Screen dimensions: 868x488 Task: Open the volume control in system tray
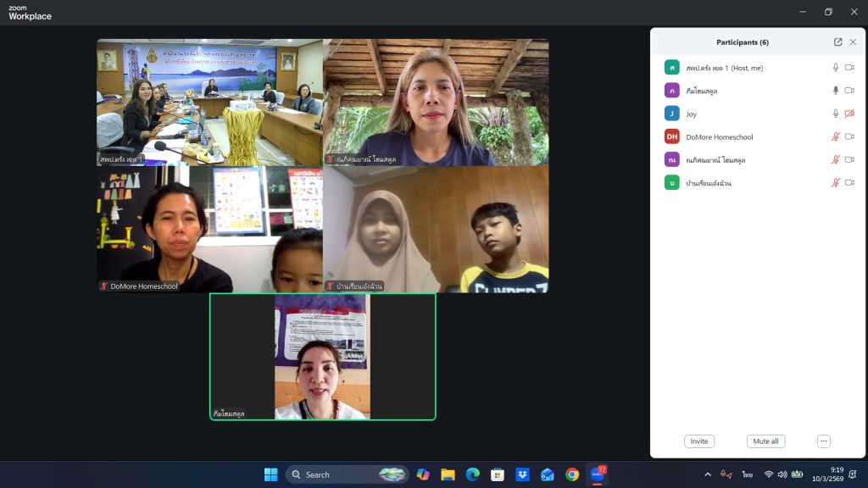782,474
